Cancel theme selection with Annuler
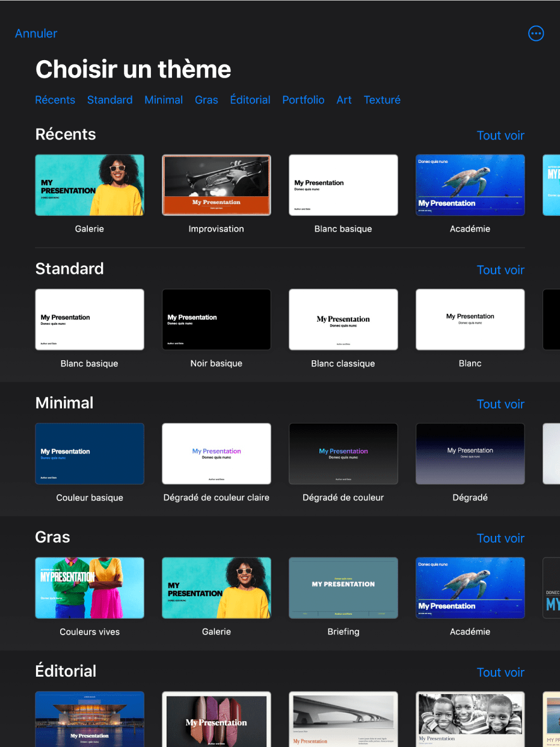 (x=36, y=34)
